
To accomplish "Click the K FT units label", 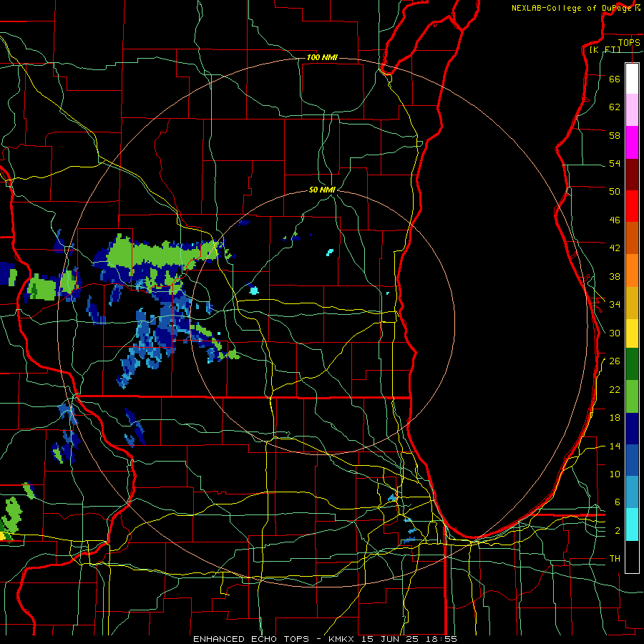I will pos(605,49).
